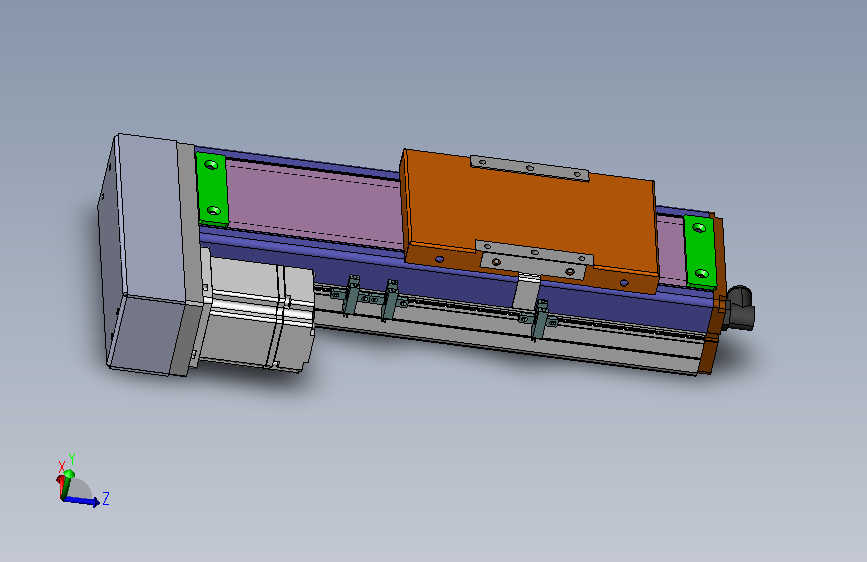Click the blue Z axis arrow on the triad

coord(81,501)
